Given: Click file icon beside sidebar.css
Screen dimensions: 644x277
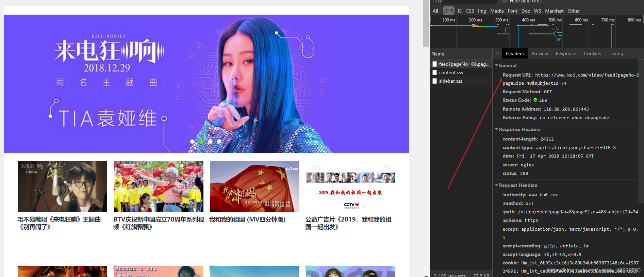Looking at the screenshot, I should pos(434,81).
